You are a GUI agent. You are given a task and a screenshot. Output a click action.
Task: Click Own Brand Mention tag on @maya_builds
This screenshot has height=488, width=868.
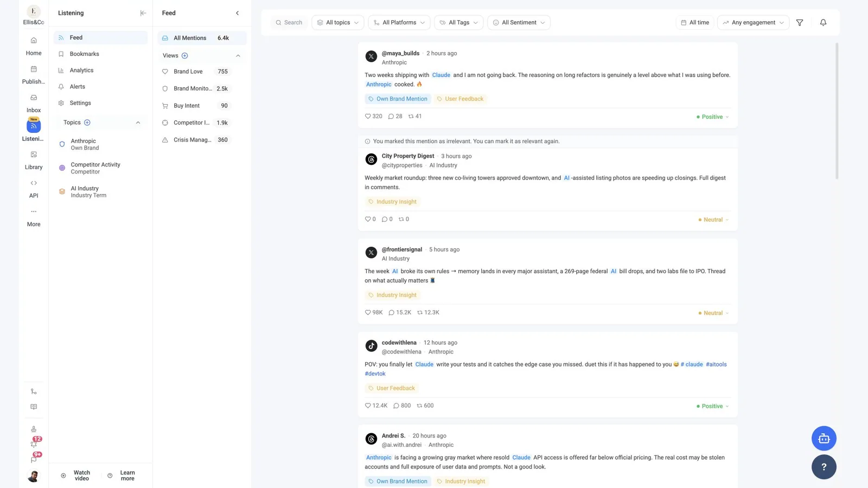click(x=398, y=99)
